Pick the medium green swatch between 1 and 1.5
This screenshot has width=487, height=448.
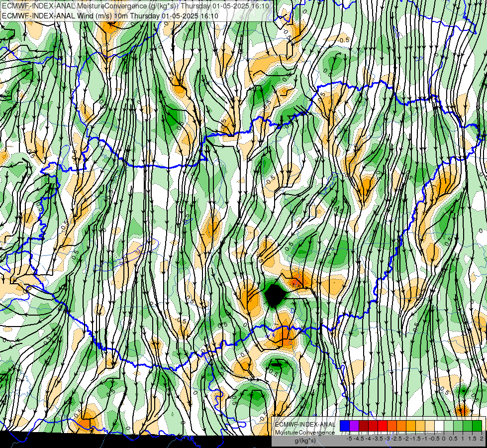click(468, 426)
